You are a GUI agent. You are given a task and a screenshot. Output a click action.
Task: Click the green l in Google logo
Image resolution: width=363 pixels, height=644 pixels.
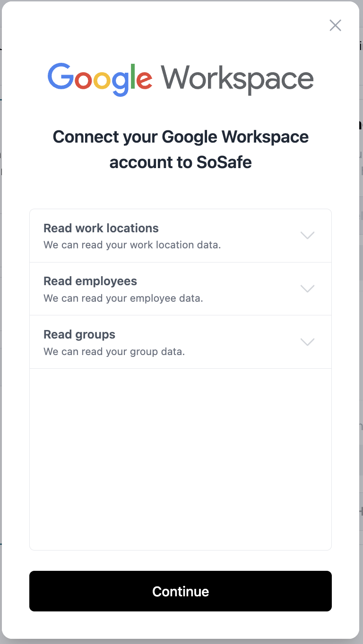pos(133,76)
